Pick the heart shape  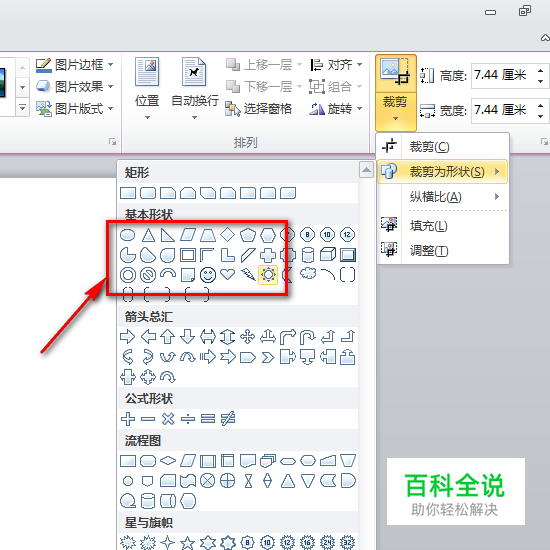228,274
